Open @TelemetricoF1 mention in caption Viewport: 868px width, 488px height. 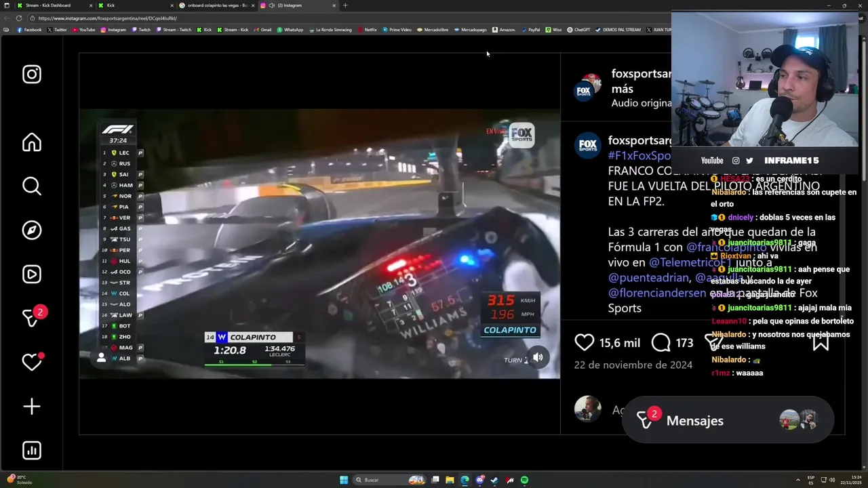tap(690, 262)
